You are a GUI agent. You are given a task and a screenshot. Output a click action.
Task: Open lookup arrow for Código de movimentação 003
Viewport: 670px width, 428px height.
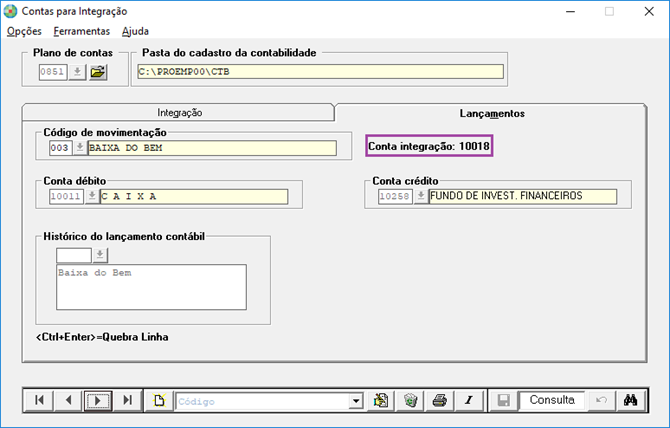[79, 148]
